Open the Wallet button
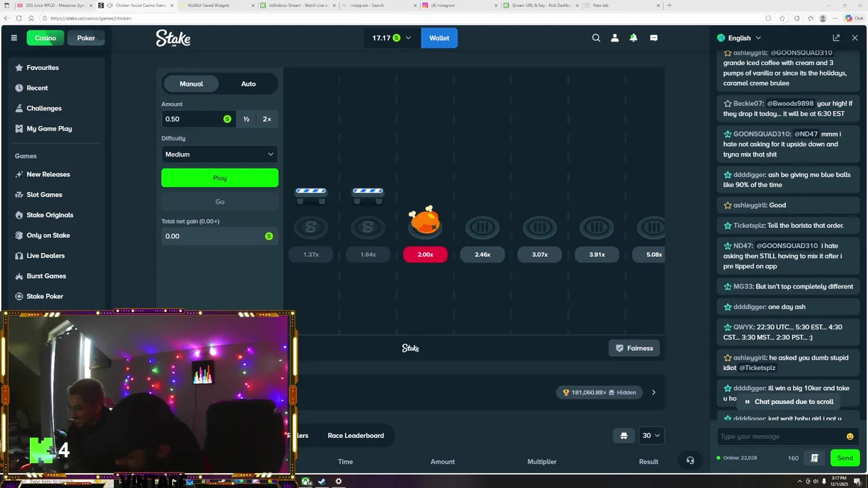Screen dimensions: 868x488 click(439, 38)
